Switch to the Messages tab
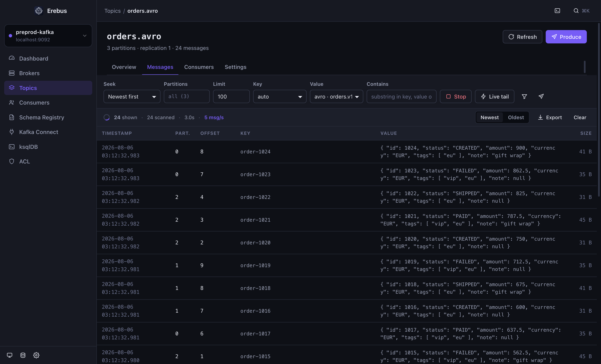 (160, 67)
